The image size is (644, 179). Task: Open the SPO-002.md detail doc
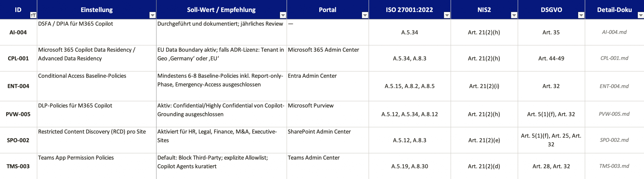[x=614, y=140]
